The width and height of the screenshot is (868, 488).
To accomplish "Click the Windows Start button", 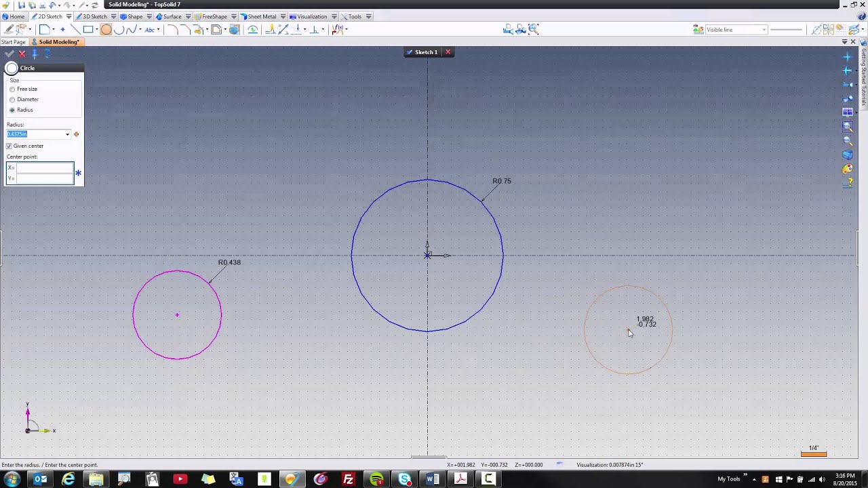I will pos(12,479).
